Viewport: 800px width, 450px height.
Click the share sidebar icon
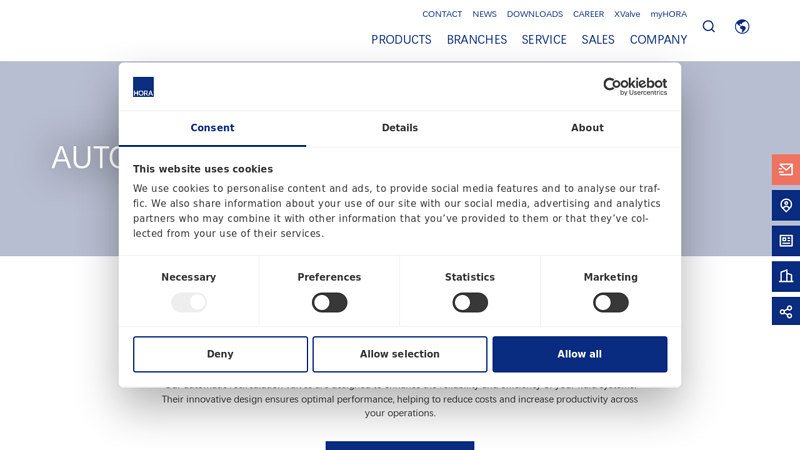click(x=786, y=312)
